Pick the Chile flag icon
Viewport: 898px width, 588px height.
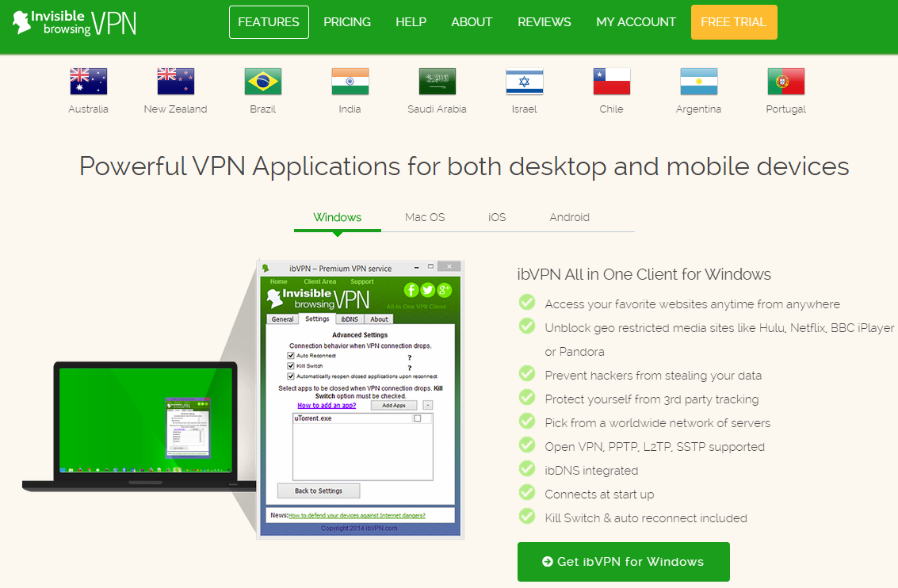pyautogui.click(x=612, y=82)
